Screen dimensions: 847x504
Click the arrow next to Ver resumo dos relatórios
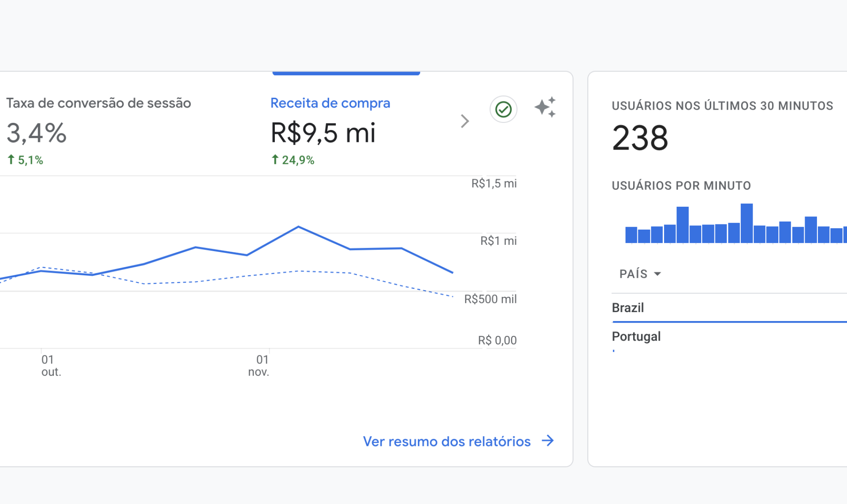tap(548, 440)
